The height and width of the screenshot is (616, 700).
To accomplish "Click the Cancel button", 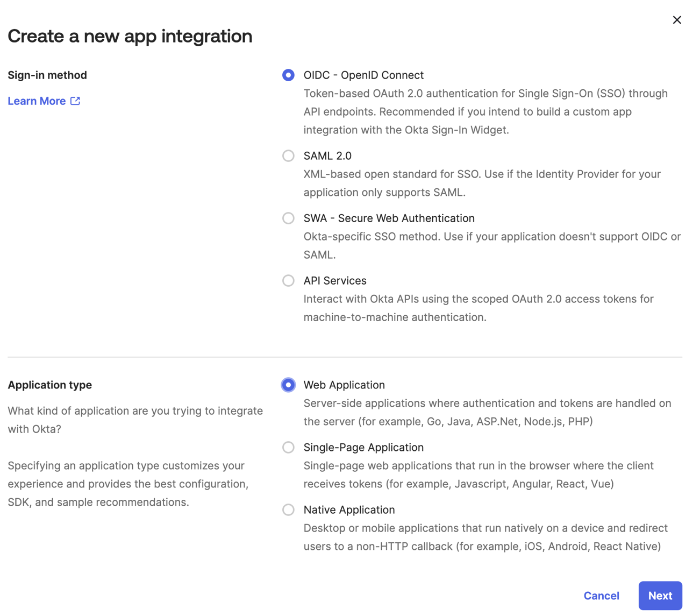I will [x=601, y=596].
